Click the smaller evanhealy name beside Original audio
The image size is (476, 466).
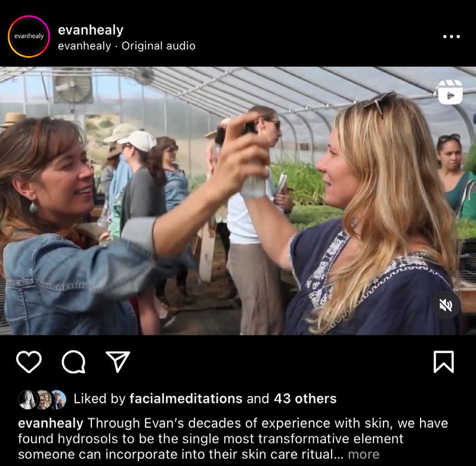coord(84,46)
